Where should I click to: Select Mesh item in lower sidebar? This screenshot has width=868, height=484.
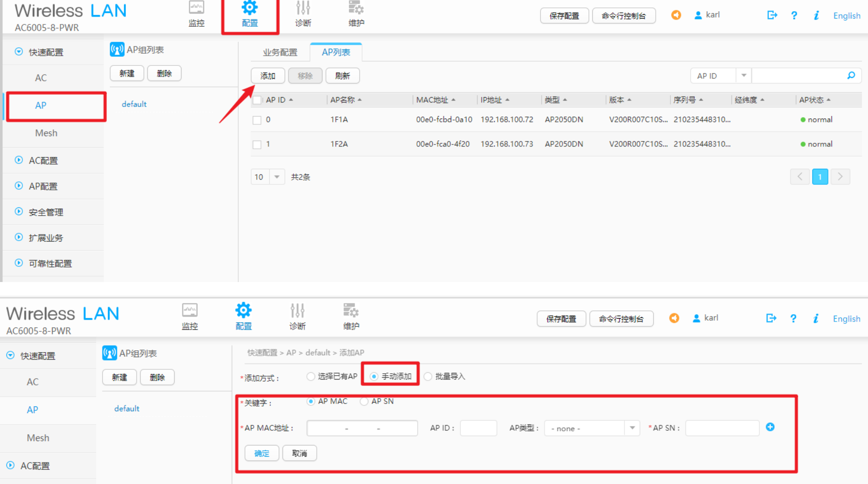pyautogui.click(x=38, y=438)
